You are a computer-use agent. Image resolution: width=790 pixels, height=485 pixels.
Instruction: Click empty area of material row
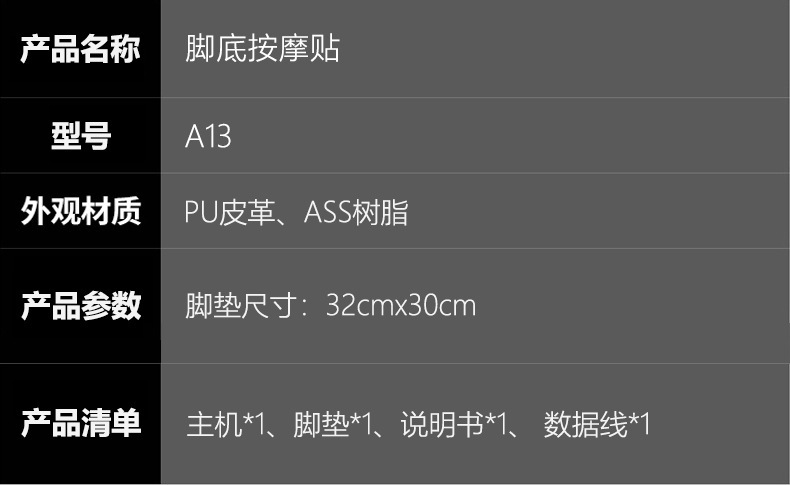[600, 212]
